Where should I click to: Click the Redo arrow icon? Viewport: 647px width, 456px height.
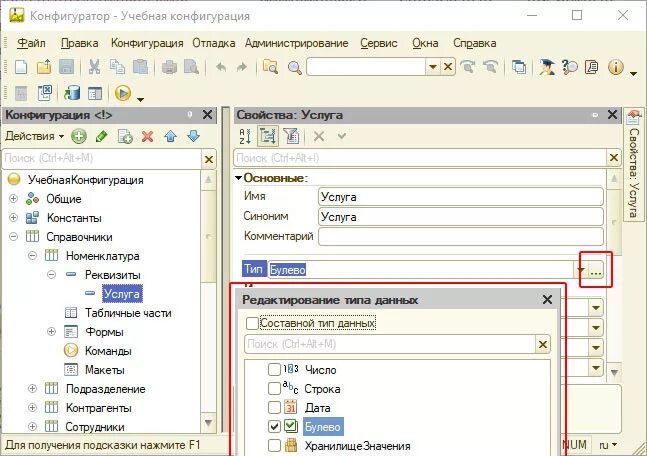coord(242,66)
